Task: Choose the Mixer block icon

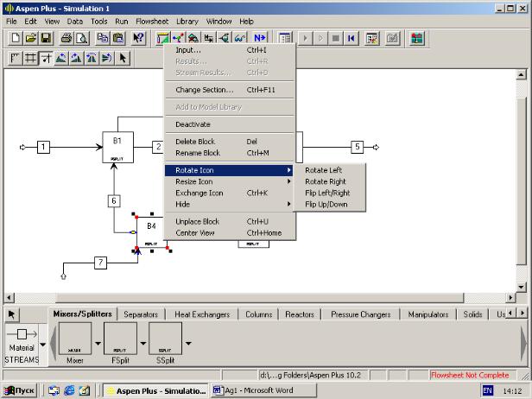Action: tap(75, 339)
